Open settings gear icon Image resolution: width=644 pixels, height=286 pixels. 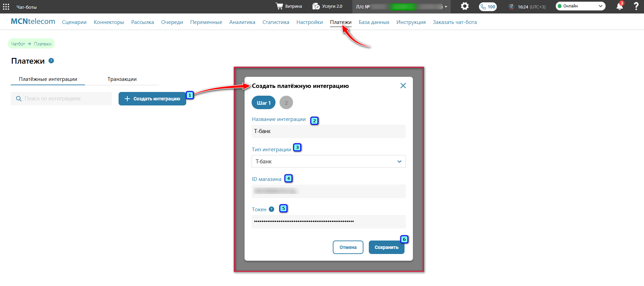tap(465, 6)
